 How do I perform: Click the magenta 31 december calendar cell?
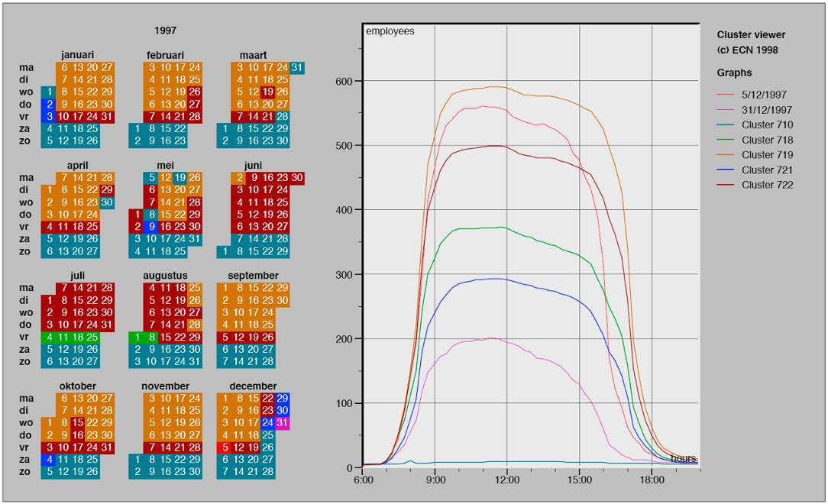283,422
